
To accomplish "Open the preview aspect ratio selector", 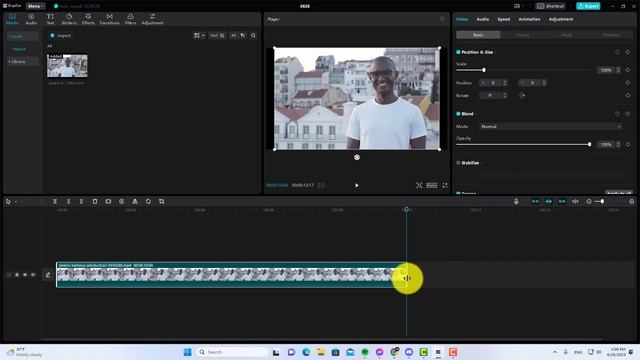I will pos(431,185).
